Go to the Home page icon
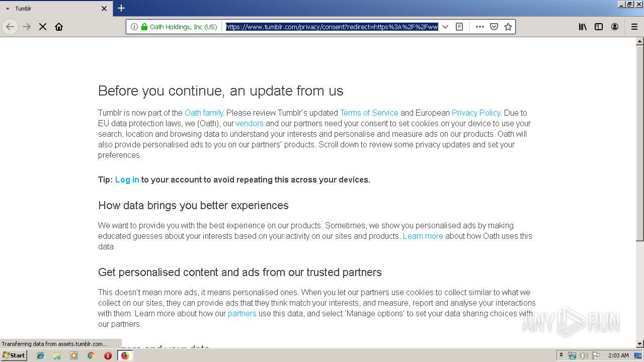 point(59,27)
